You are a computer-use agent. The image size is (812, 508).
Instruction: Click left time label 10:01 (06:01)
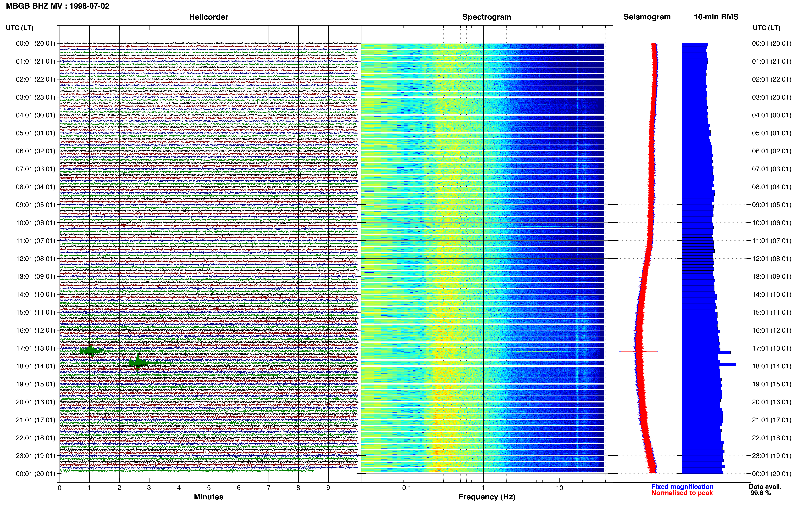point(35,222)
